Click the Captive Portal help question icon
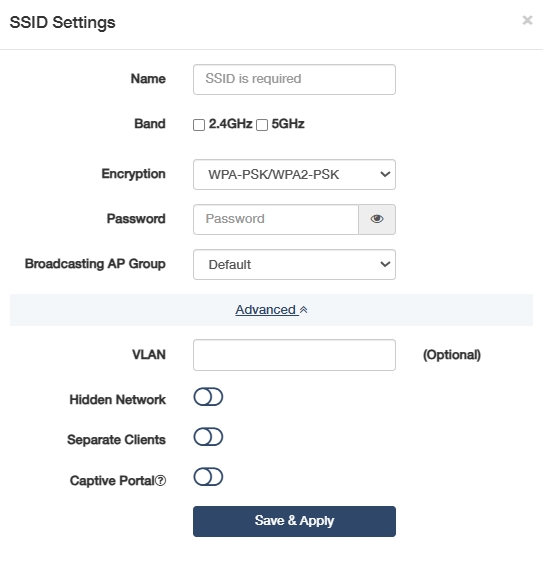The image size is (543, 562). (x=161, y=480)
